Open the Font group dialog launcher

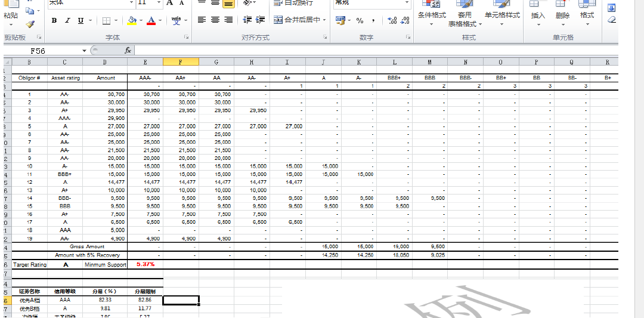[186, 38]
